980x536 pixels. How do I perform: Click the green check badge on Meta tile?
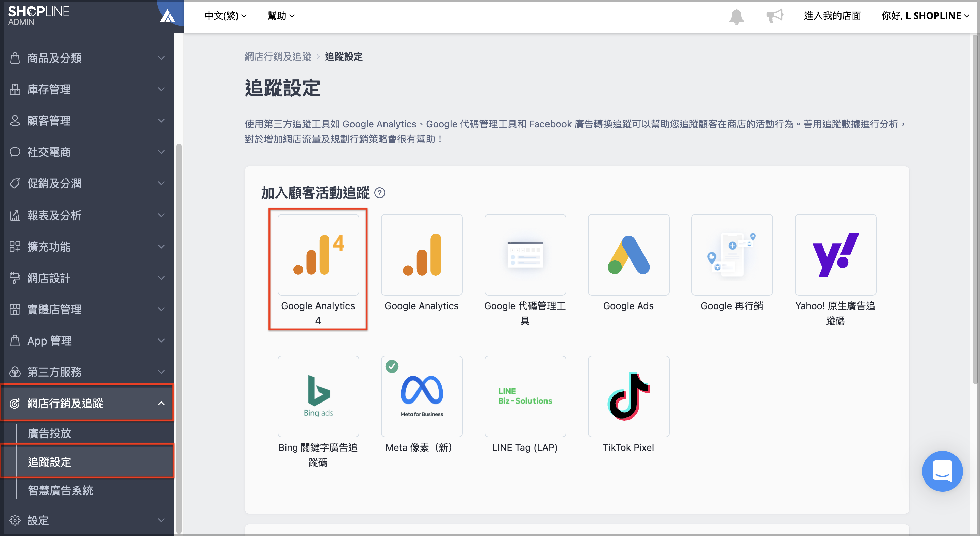point(392,366)
